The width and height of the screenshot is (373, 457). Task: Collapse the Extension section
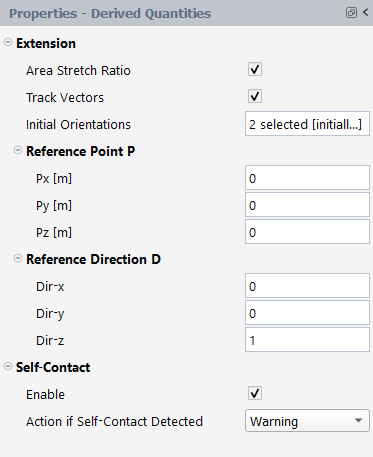(x=8, y=42)
